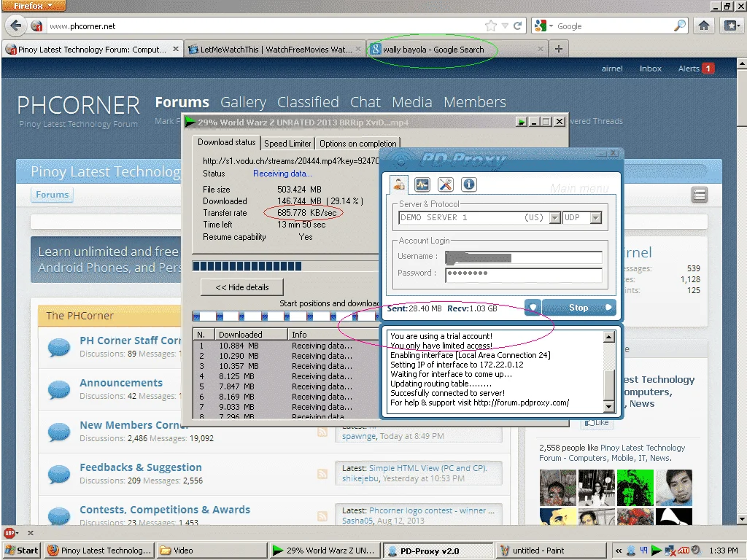The width and height of the screenshot is (747, 560).
Task: Click the RSS icon for Feedbacks & Suggestion
Action: 322,474
